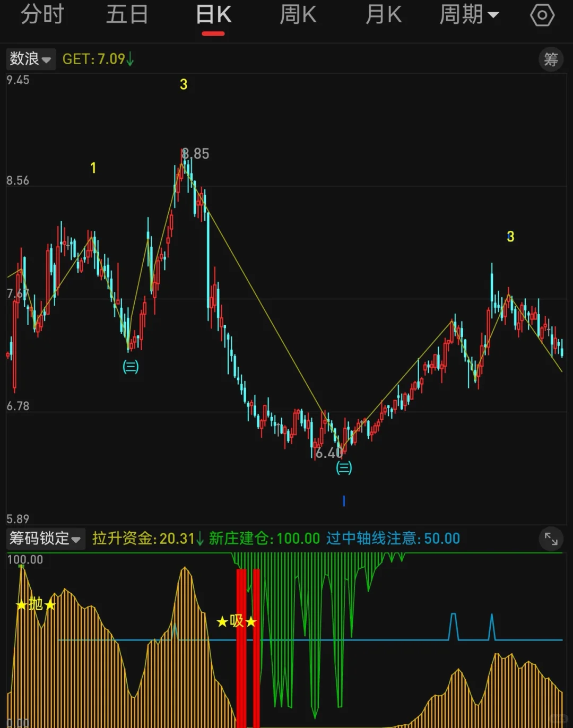Switch to the 五日 tab
The width and height of the screenshot is (573, 728).
(x=127, y=14)
